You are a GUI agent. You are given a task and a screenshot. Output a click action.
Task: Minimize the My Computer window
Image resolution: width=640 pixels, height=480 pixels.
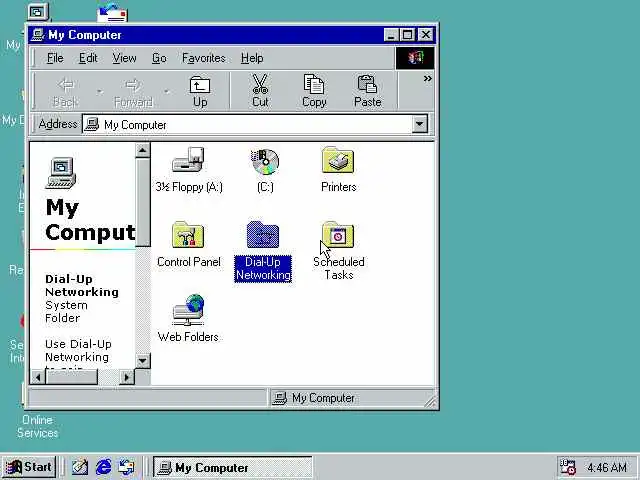point(391,35)
